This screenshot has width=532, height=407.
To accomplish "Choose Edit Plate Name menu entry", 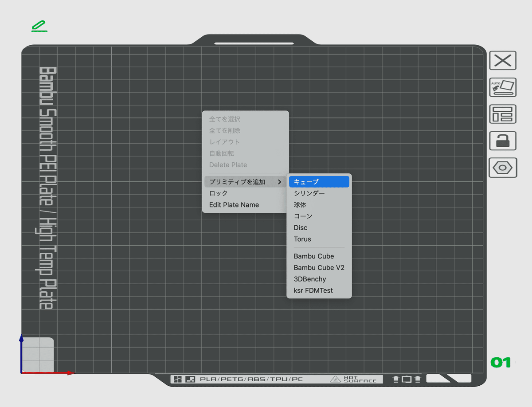I will 245,205.
